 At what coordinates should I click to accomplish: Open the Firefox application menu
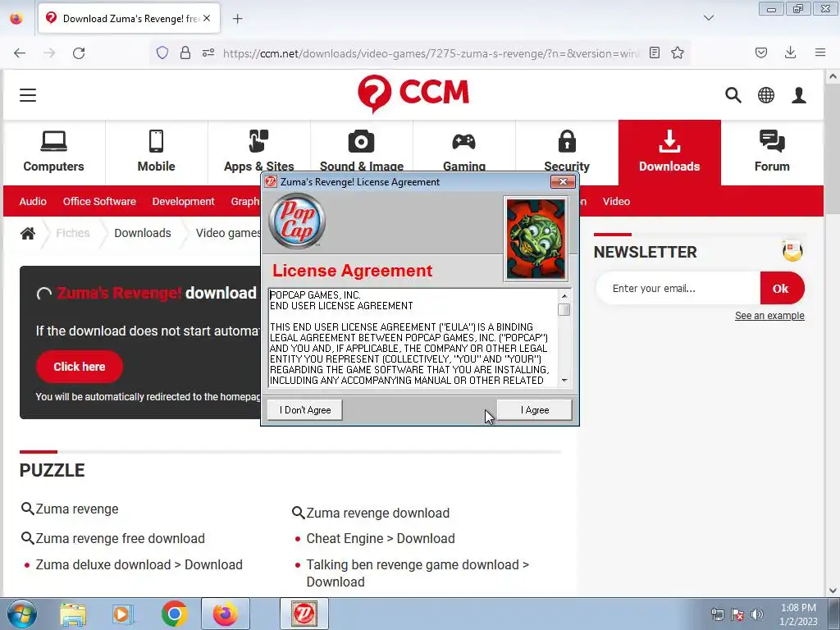click(x=820, y=52)
